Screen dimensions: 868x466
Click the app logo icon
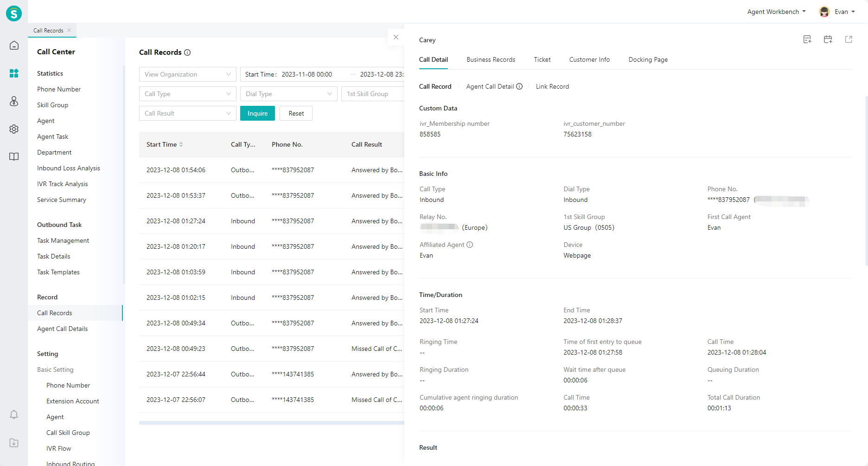(14, 13)
